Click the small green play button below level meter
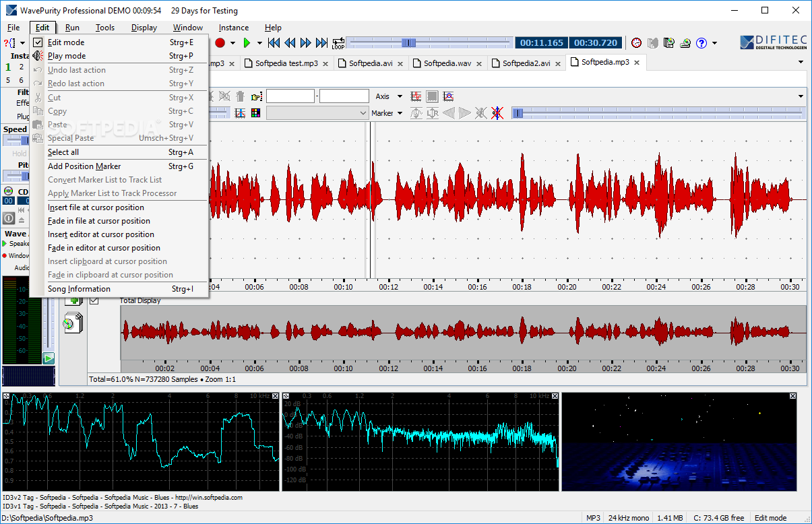812x524 pixels. [49, 358]
